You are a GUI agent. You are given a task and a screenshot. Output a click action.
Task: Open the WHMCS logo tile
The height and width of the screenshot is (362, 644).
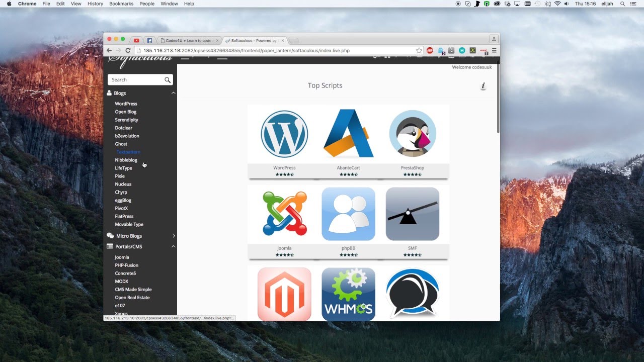(348, 294)
